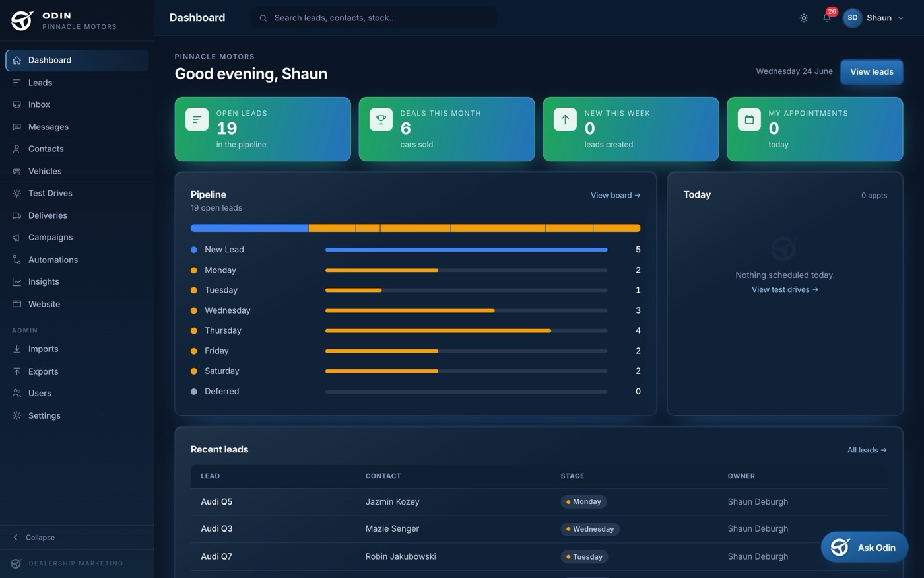924x578 pixels.
Task: Go to Leads in sidebar
Action: tap(77, 83)
